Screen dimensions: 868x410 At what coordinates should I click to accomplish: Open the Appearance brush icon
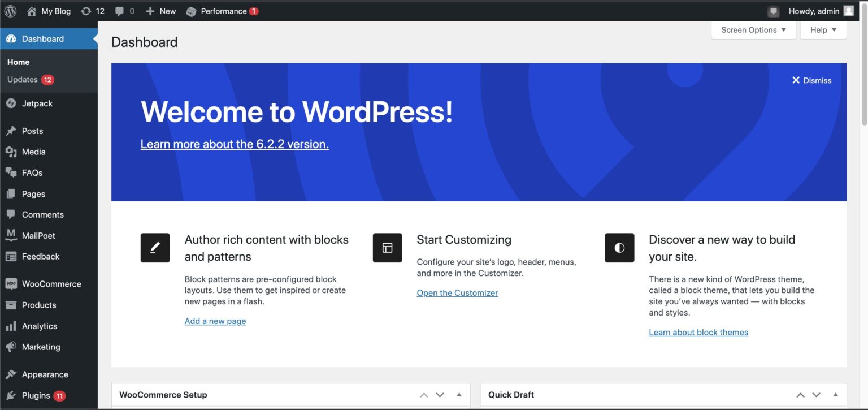pyautogui.click(x=12, y=374)
